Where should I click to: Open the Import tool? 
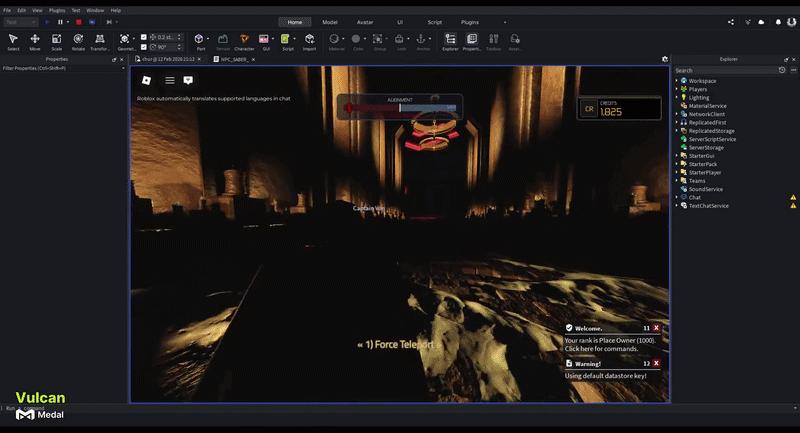(x=310, y=41)
